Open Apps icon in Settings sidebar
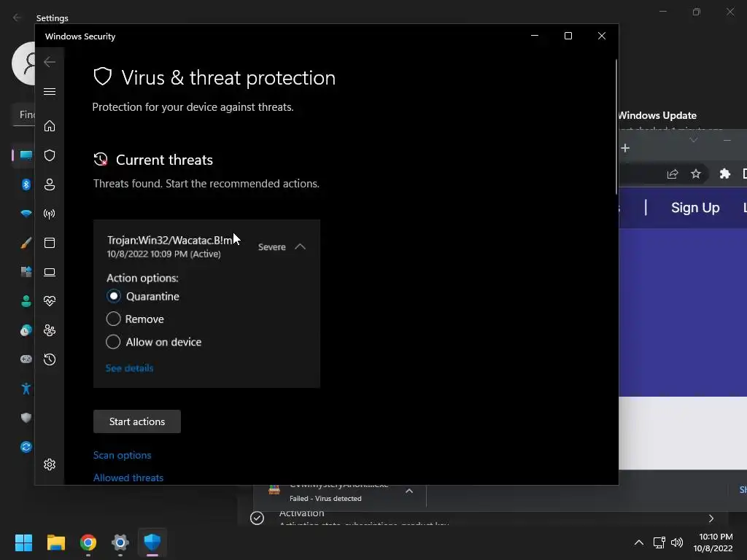This screenshot has width=747, height=560. (x=26, y=272)
